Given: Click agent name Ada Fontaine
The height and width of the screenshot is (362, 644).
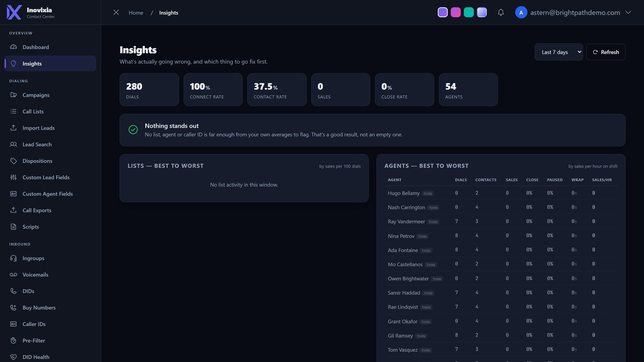Looking at the screenshot, I should [x=403, y=250].
